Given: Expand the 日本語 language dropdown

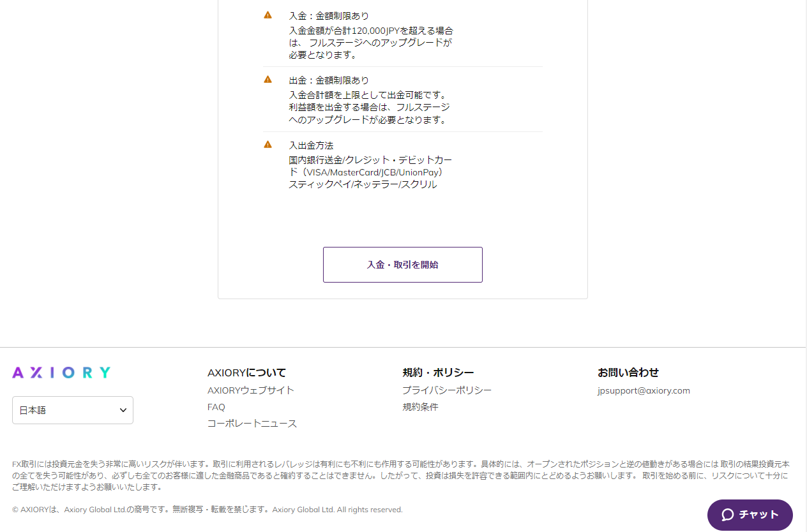Looking at the screenshot, I should [73, 410].
